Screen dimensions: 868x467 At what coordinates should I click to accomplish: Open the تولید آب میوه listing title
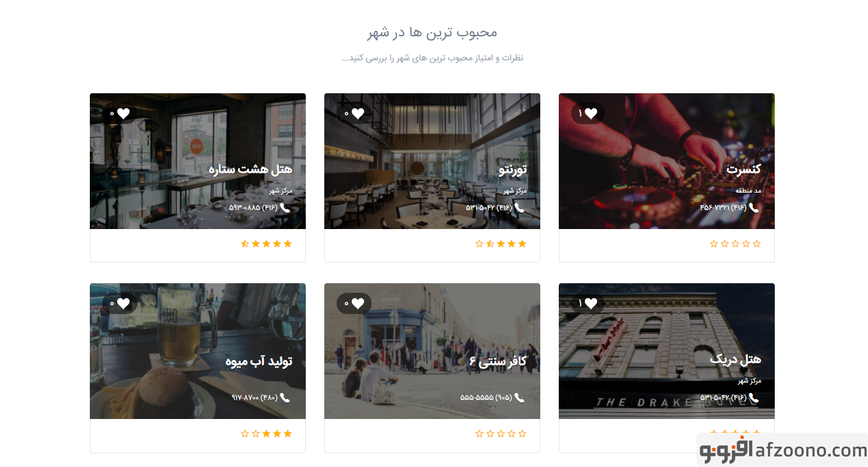click(259, 361)
